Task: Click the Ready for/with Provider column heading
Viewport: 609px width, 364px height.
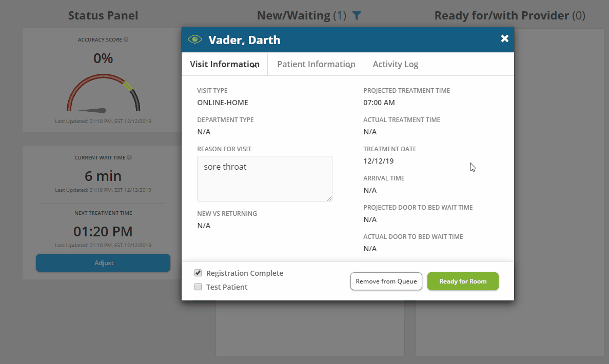Action: 509,16
